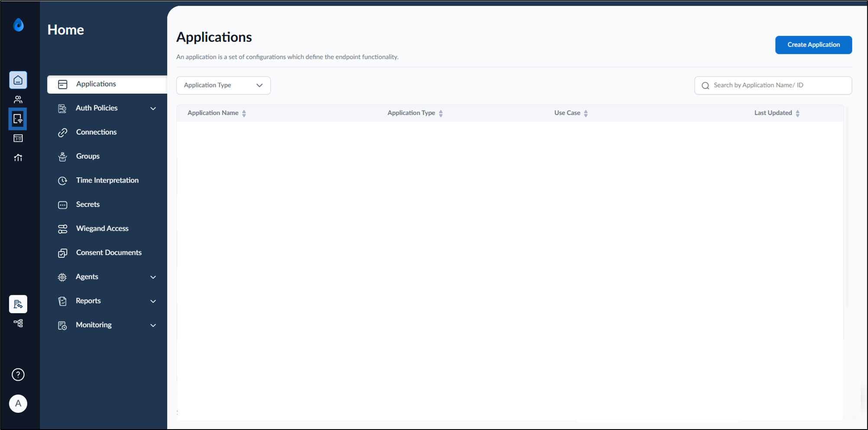
Task: Sort by Application Name arrows
Action: click(x=244, y=113)
